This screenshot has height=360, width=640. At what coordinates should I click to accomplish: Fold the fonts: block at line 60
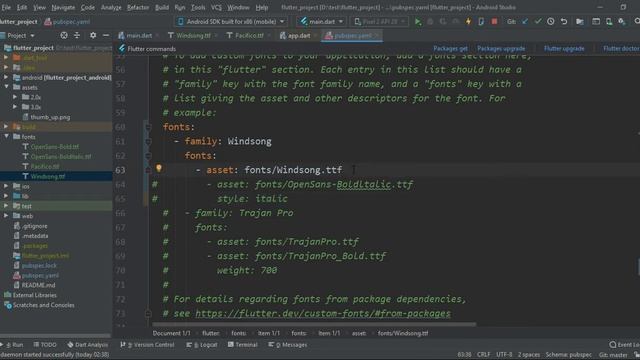tap(148, 127)
